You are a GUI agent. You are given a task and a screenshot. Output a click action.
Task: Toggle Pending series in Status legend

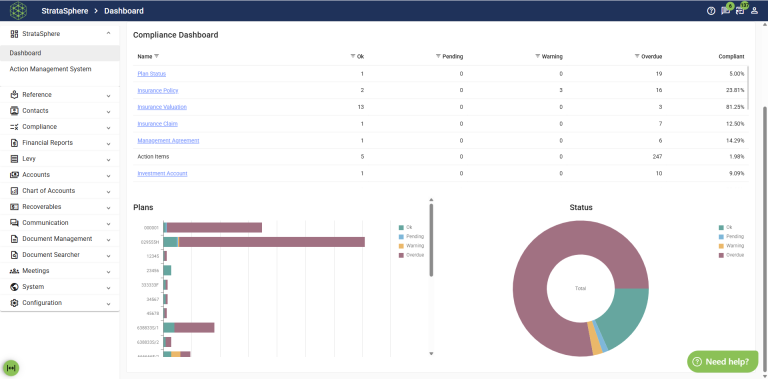click(731, 237)
